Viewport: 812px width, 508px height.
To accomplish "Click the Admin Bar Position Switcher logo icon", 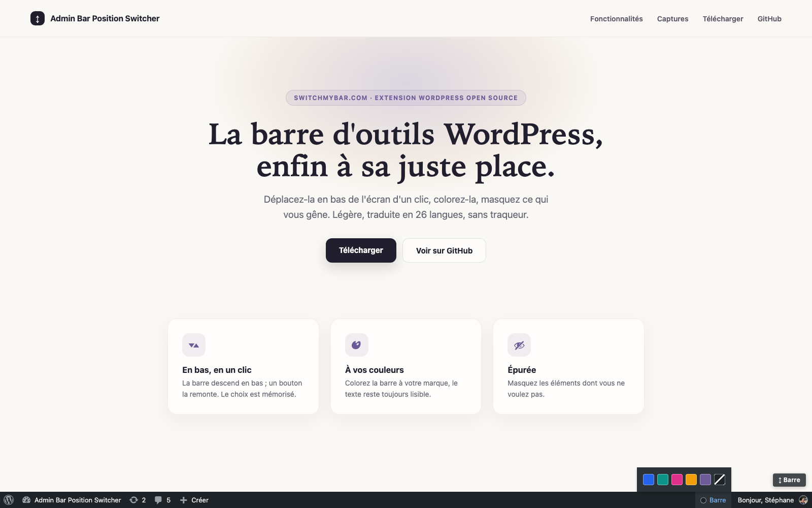I will (x=38, y=18).
